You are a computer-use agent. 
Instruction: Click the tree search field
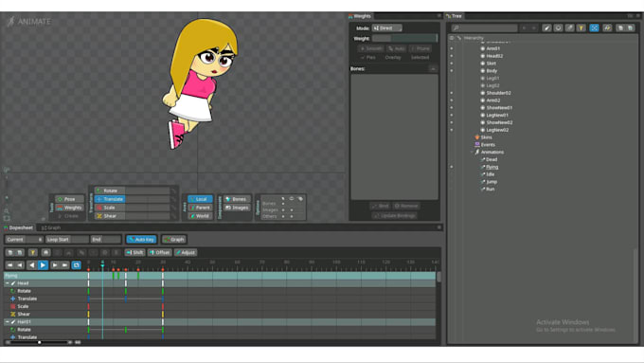(x=485, y=27)
